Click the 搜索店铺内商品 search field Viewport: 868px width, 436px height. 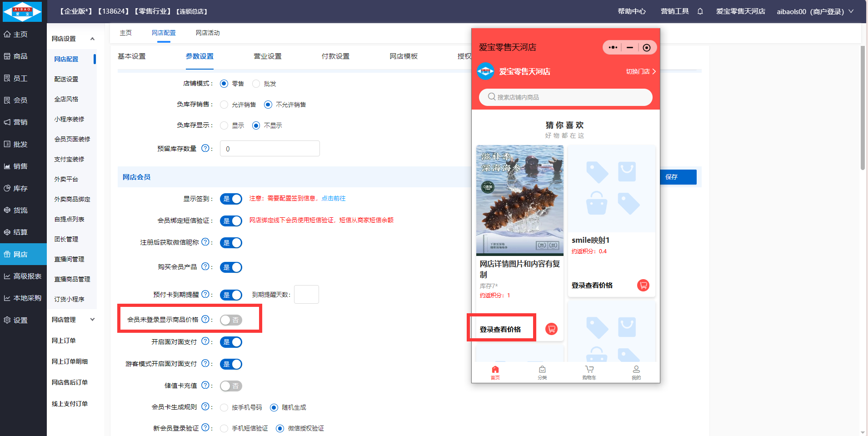tap(565, 97)
